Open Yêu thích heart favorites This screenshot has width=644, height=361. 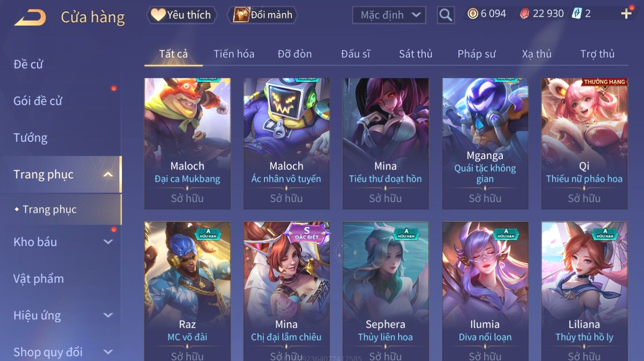[181, 15]
